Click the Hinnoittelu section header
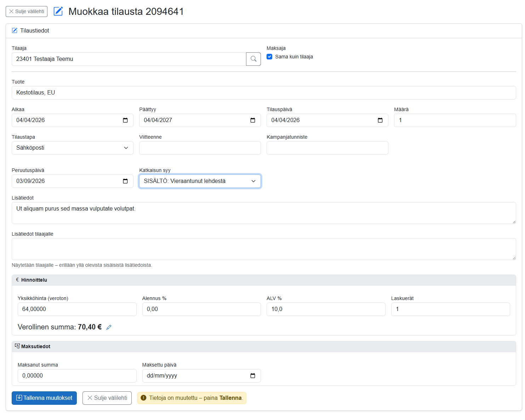This screenshot has height=420, width=525. click(x=264, y=280)
